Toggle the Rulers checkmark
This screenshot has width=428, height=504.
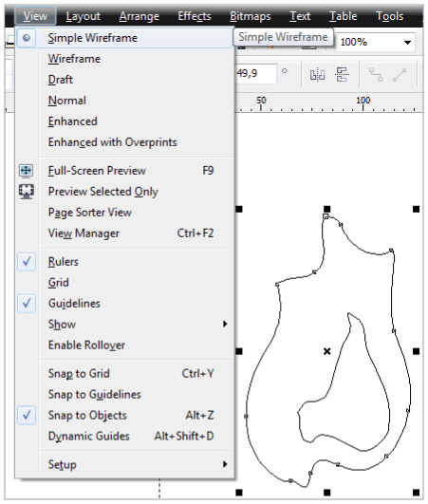point(27,262)
